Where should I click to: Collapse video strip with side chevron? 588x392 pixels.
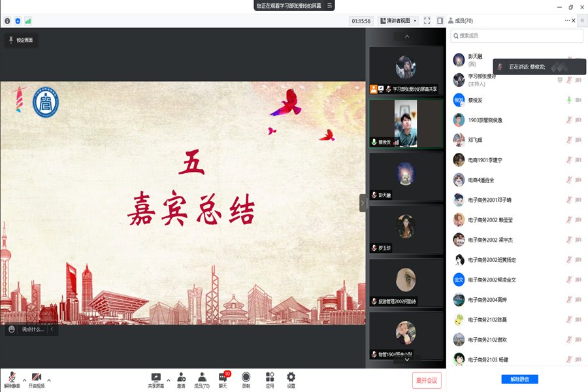(363, 203)
